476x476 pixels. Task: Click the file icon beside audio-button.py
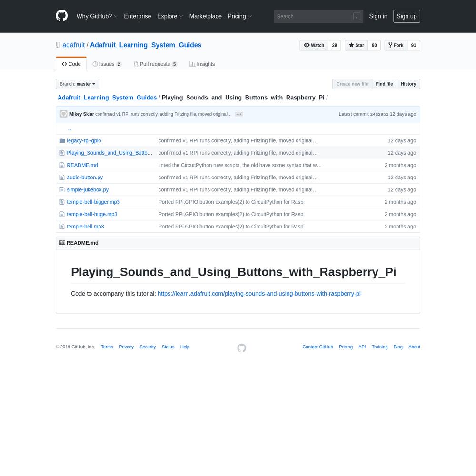[x=62, y=177]
